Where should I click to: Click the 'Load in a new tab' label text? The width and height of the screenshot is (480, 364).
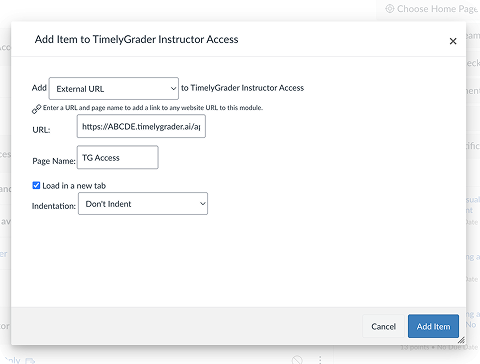74,186
